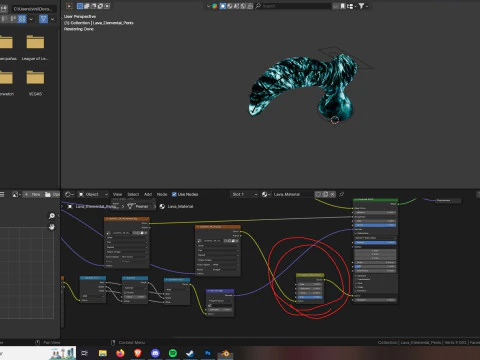Duplicate material with the new copy icon

click(325, 194)
